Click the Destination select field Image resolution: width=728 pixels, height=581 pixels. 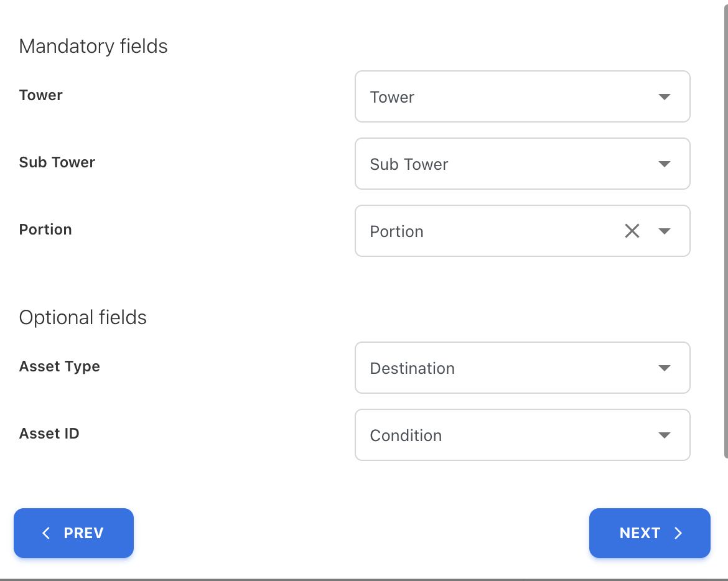click(x=498, y=368)
